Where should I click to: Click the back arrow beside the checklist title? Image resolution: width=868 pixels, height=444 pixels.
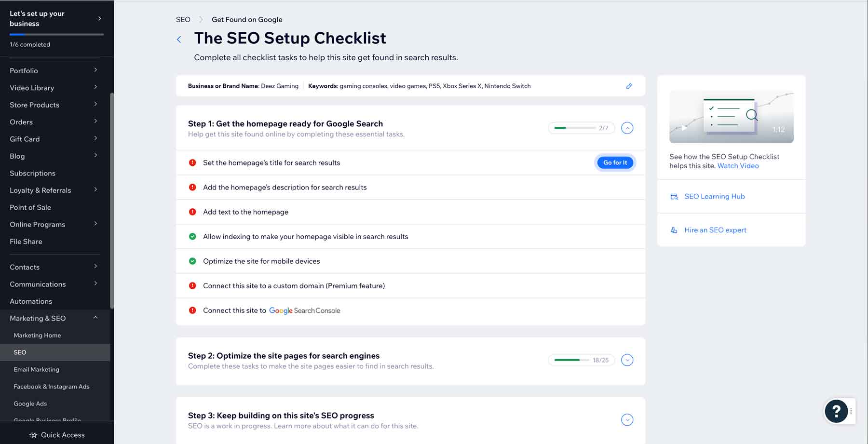coord(179,39)
